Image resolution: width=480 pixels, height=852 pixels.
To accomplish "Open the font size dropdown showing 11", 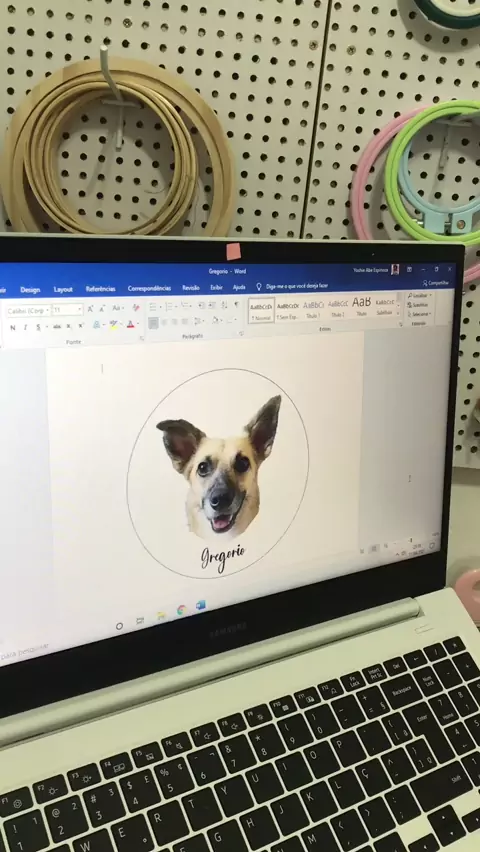I will [x=68, y=309].
